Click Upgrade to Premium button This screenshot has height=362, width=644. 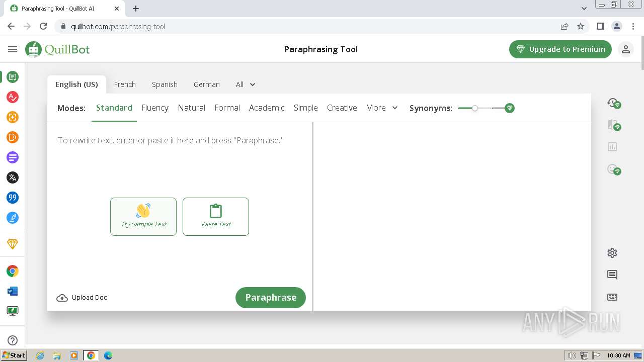560,49
